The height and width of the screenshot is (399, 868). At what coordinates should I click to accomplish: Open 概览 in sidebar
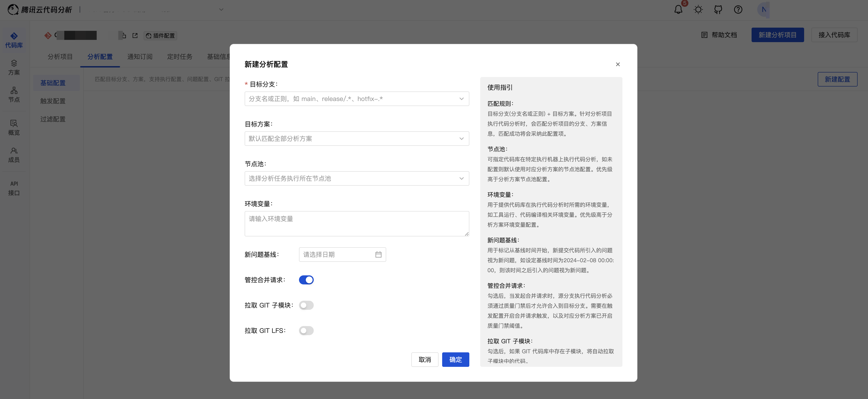14,128
